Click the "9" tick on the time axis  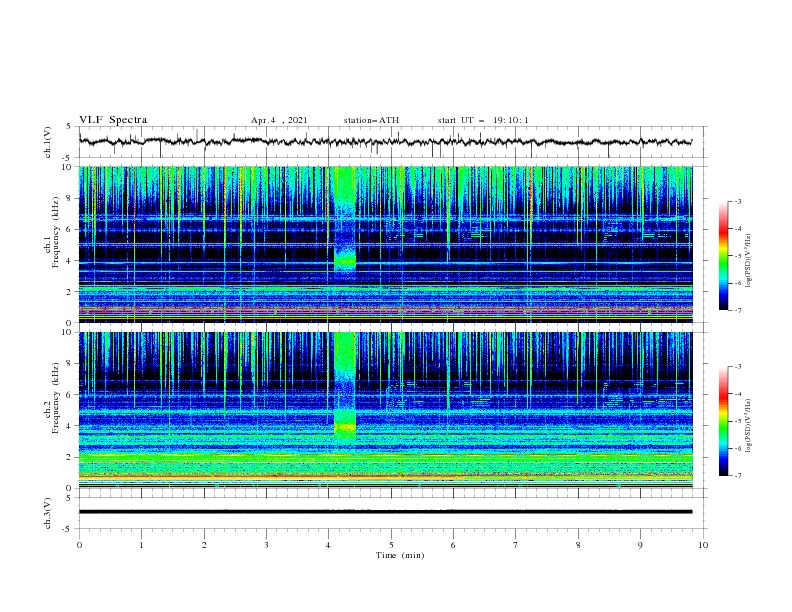640,545
